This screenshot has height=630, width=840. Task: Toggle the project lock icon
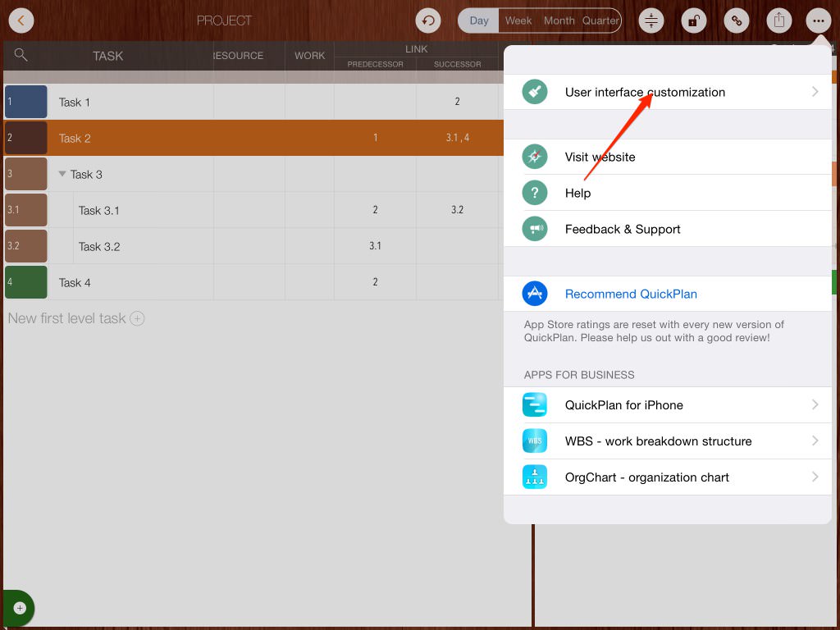point(693,21)
